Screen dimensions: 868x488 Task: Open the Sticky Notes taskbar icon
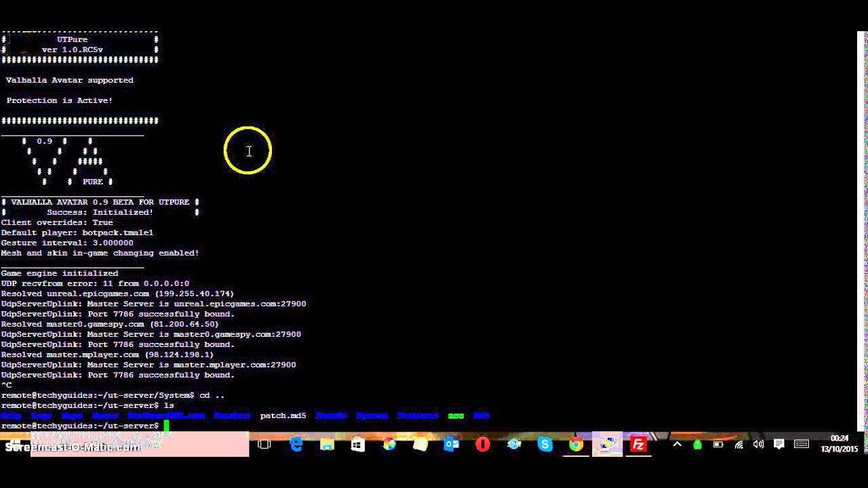click(x=420, y=445)
